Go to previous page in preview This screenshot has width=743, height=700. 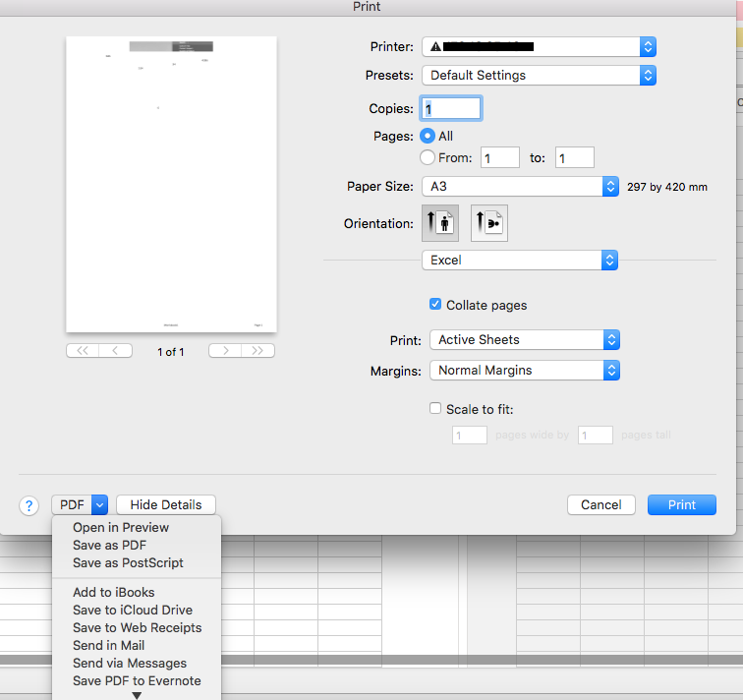tap(115, 351)
